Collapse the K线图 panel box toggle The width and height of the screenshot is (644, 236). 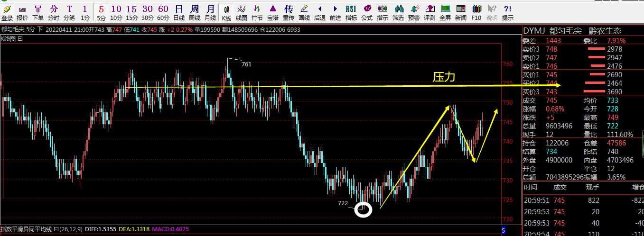(x=20, y=39)
